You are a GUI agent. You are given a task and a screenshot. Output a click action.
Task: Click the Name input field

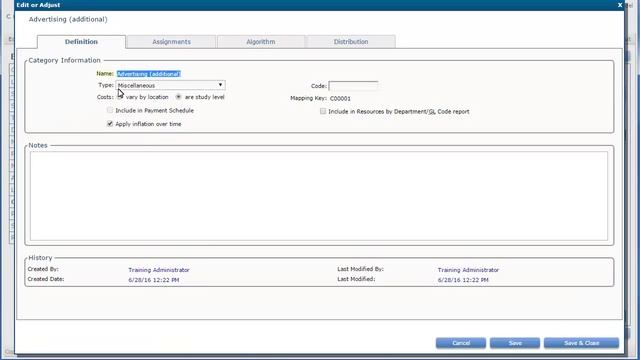[x=149, y=74]
